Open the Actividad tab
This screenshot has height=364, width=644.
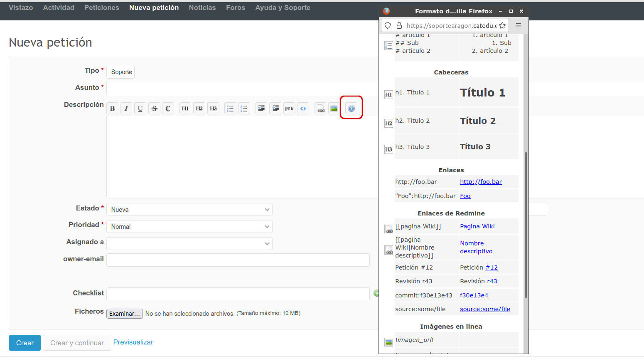point(59,7)
